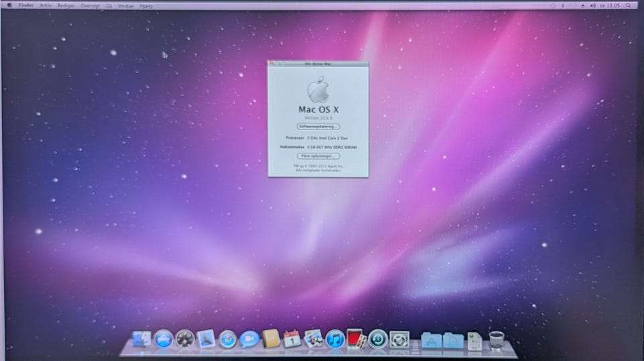Click the eject icon in menu bar

[583, 5]
